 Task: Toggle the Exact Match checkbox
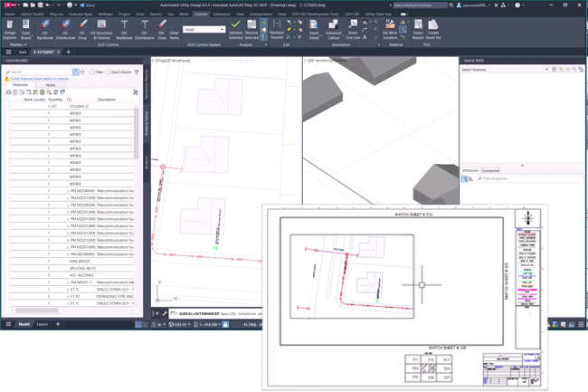point(108,72)
